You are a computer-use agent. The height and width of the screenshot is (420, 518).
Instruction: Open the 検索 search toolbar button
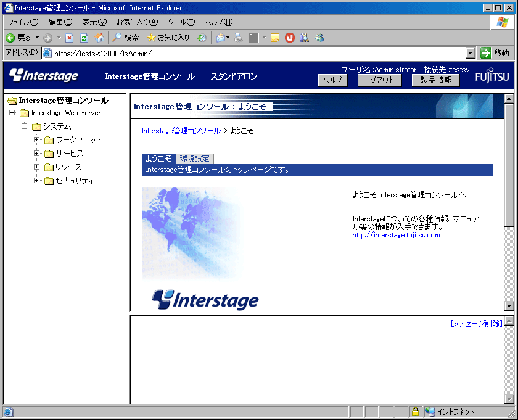pos(126,38)
